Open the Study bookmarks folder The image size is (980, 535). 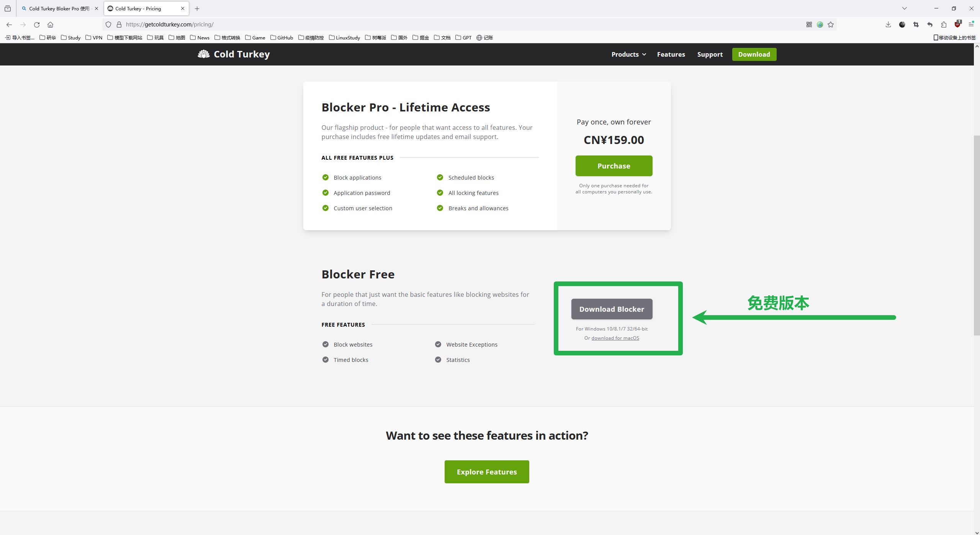click(x=71, y=38)
